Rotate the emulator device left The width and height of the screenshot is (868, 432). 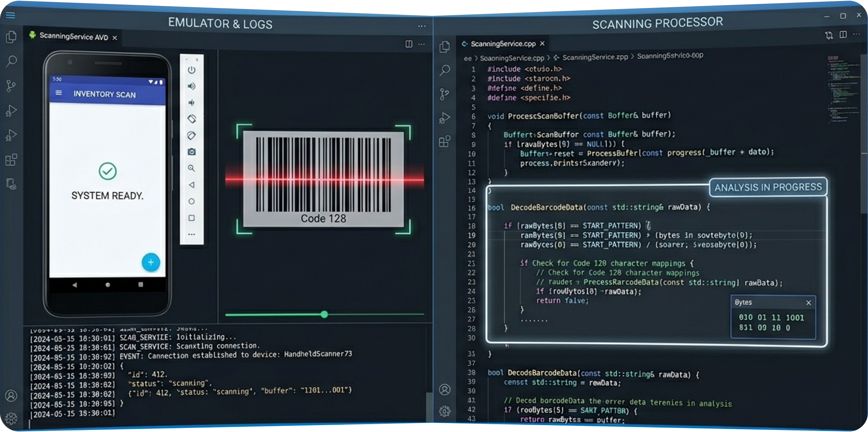[x=192, y=119]
